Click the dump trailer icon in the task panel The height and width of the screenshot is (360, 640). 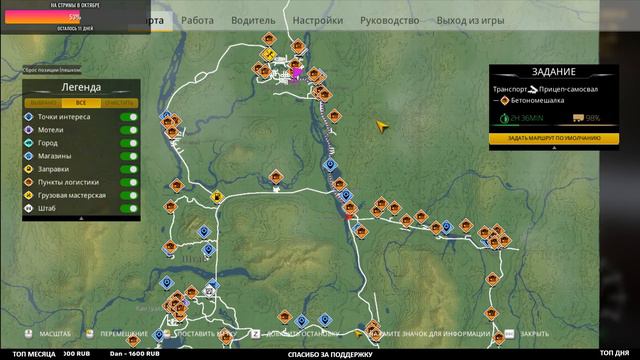(533, 89)
